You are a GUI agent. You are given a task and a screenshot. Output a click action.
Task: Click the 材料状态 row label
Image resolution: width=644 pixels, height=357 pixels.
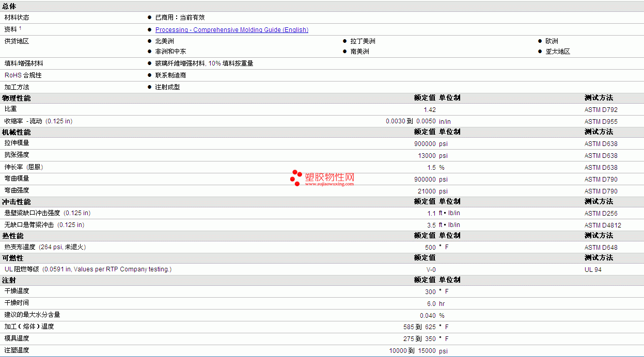pyautogui.click(x=17, y=18)
